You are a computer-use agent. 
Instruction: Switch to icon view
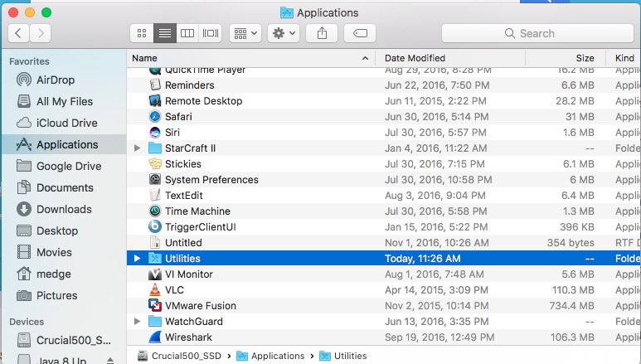[142, 33]
